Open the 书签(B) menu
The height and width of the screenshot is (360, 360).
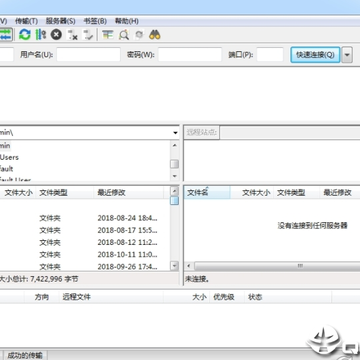(x=95, y=21)
